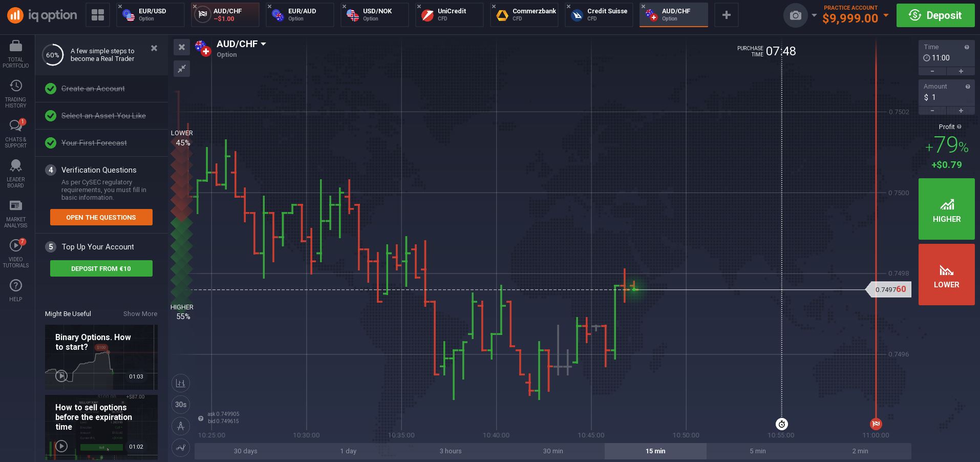Click the purchase deadline stopwatch marker

click(781, 424)
